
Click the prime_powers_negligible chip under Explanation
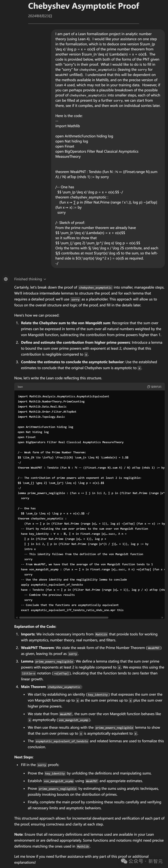pos(54,661)
